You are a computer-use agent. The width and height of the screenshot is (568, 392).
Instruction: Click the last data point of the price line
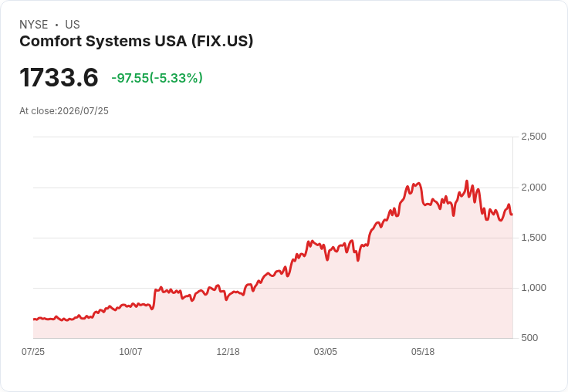pos(512,215)
